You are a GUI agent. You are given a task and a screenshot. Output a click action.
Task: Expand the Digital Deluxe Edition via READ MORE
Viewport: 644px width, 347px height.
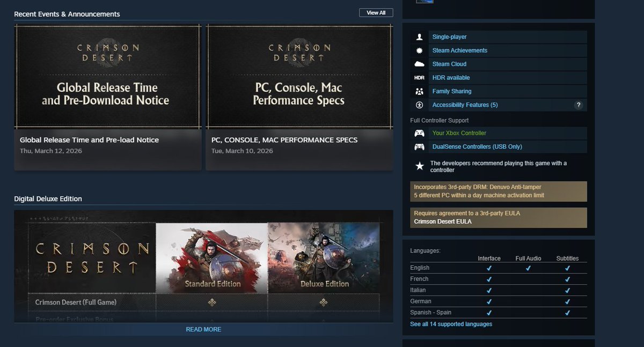[203, 329]
